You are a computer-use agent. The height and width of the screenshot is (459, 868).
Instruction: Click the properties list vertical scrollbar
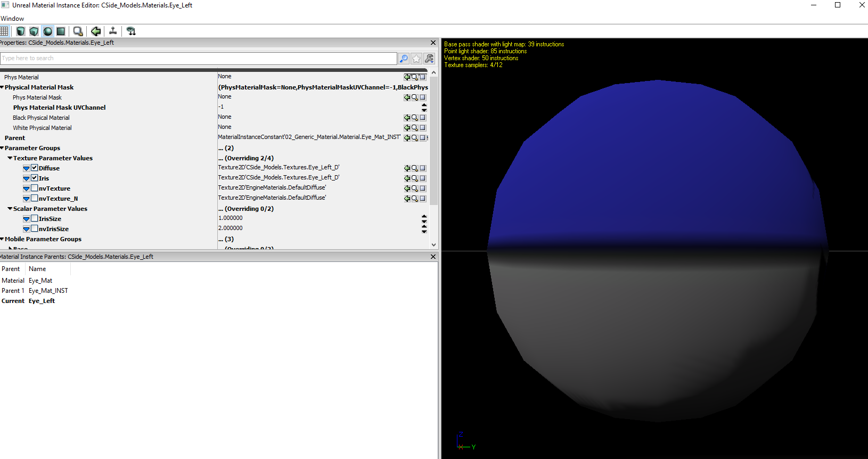point(433,141)
